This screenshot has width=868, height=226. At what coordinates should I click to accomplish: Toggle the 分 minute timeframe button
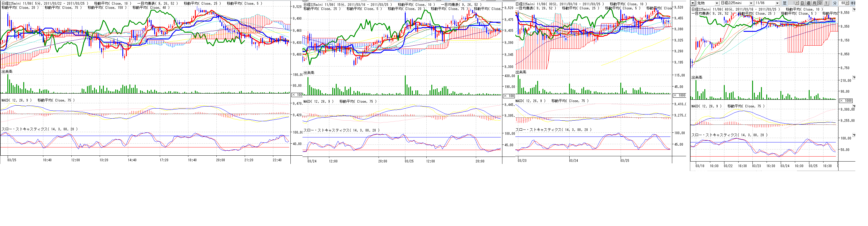coord(820,3)
